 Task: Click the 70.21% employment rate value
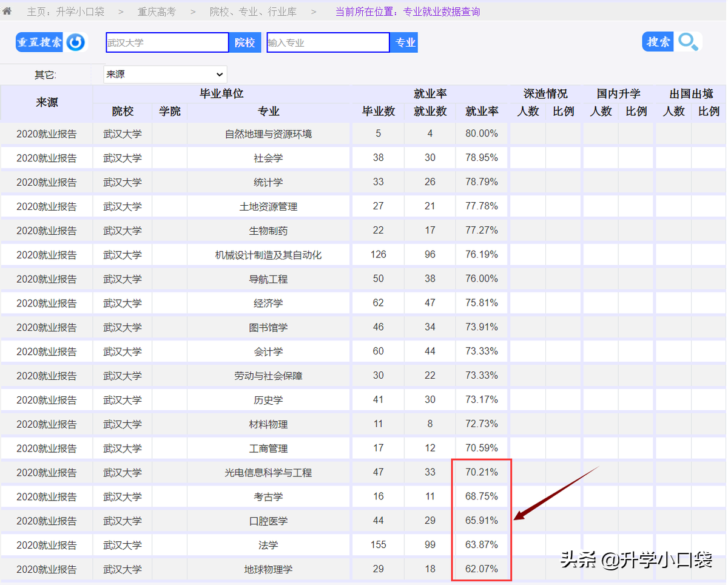(482, 472)
